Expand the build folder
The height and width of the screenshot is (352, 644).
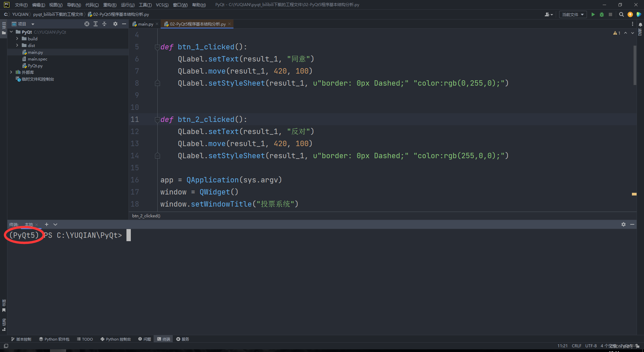click(17, 39)
